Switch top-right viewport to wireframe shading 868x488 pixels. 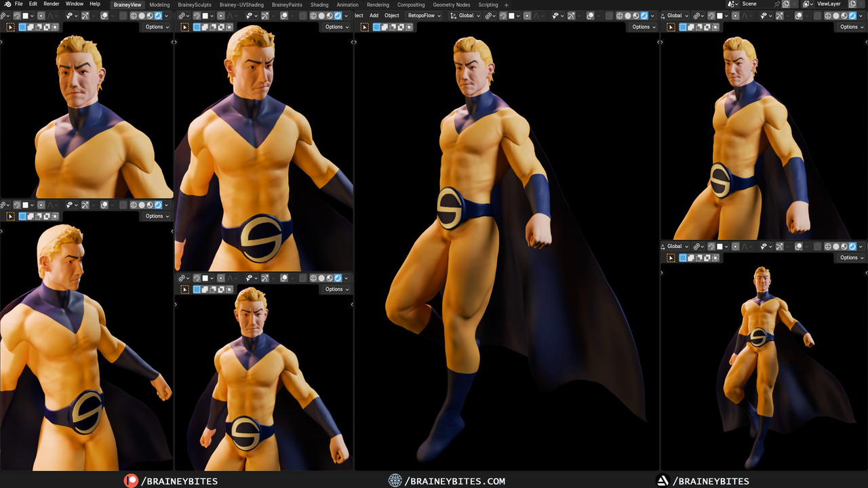828,16
